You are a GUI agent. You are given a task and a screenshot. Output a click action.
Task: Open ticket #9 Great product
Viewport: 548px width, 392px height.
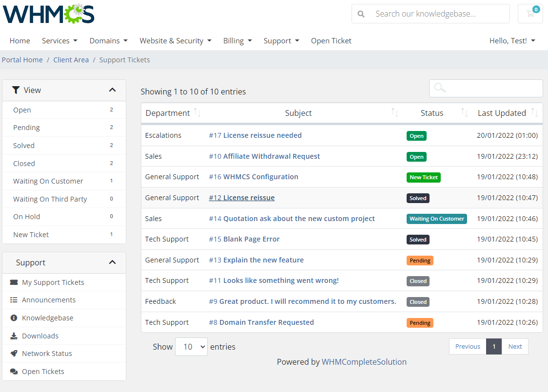pos(303,301)
